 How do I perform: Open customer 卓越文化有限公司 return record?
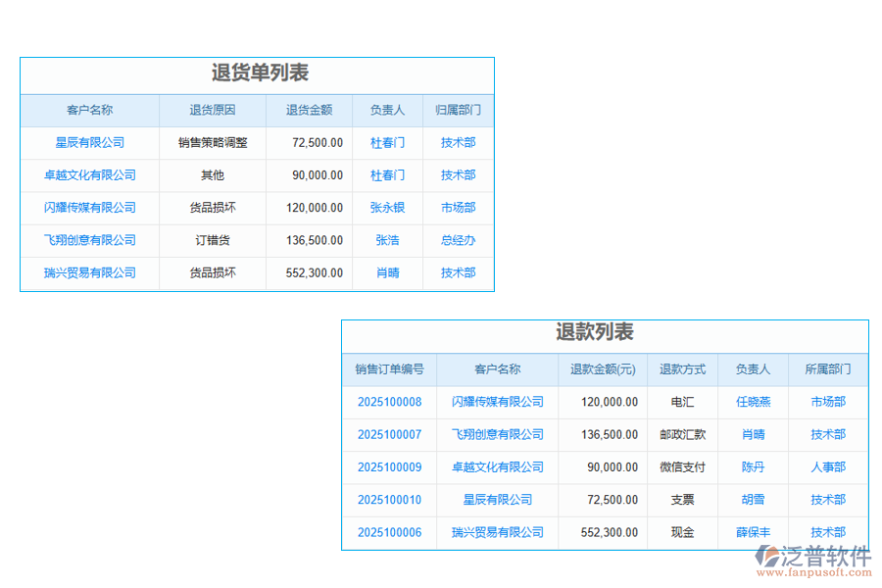(x=90, y=175)
